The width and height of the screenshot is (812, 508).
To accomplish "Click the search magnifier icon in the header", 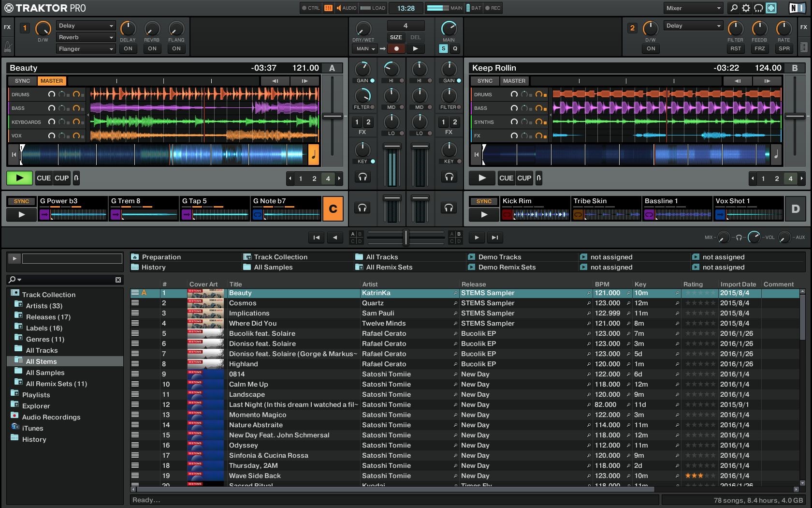I will tap(733, 8).
